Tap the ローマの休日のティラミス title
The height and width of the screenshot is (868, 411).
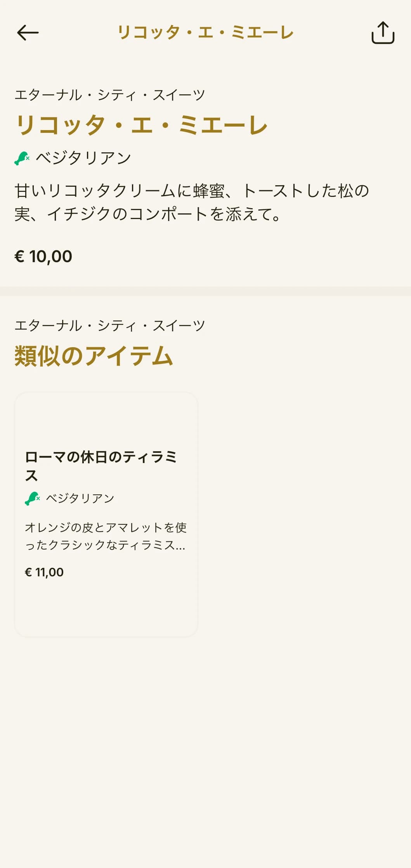point(101,466)
